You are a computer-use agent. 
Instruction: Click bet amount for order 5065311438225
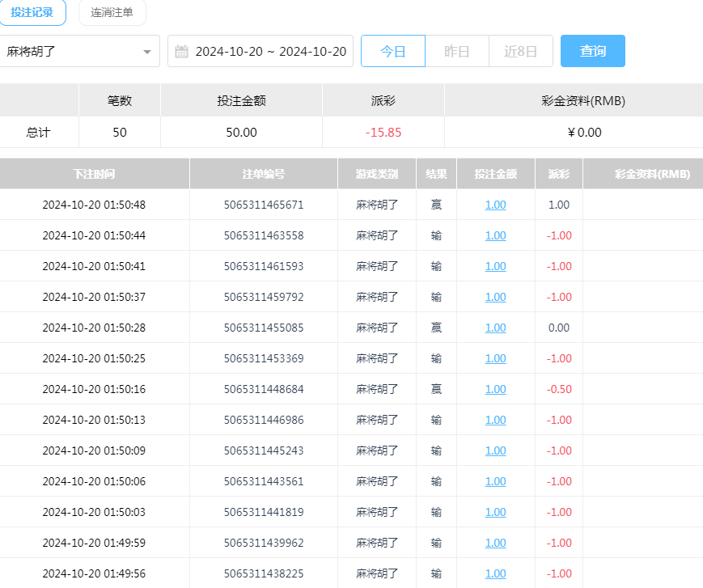pyautogui.click(x=495, y=573)
